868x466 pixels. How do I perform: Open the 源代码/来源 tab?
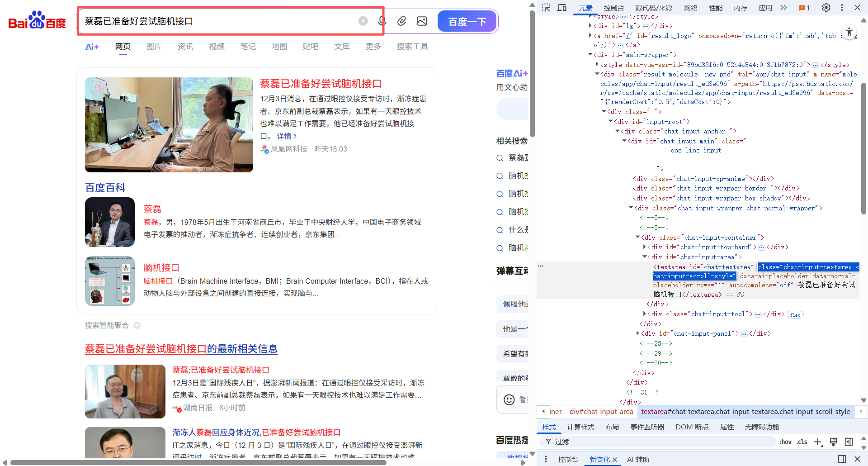click(x=654, y=8)
